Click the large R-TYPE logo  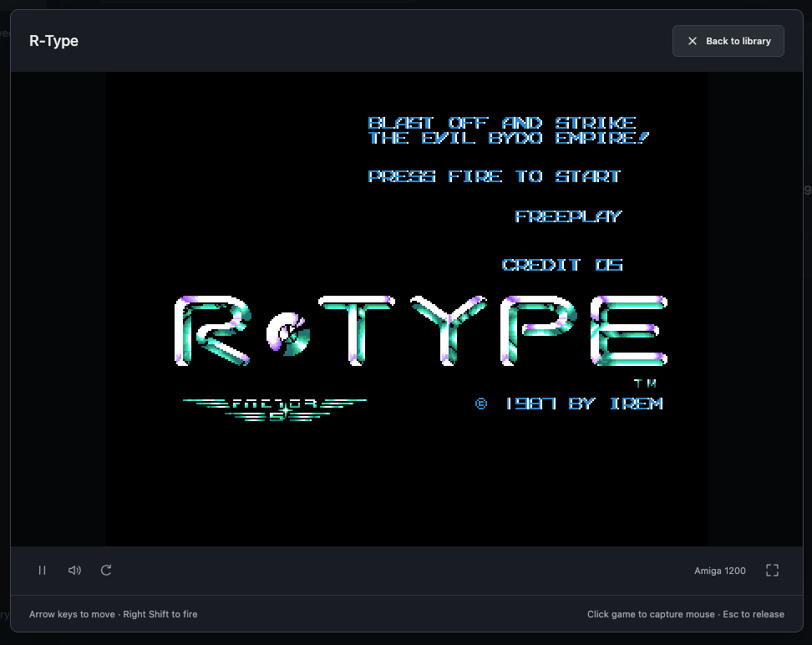click(x=421, y=331)
